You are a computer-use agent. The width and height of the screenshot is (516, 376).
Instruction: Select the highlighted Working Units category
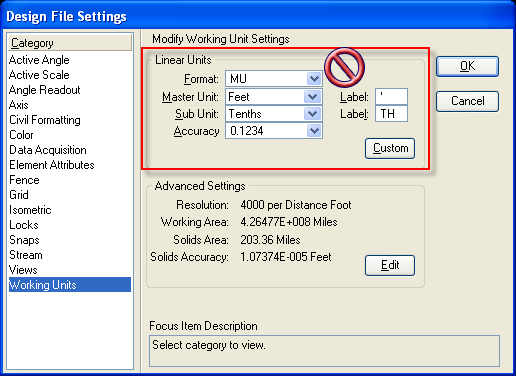(x=70, y=285)
